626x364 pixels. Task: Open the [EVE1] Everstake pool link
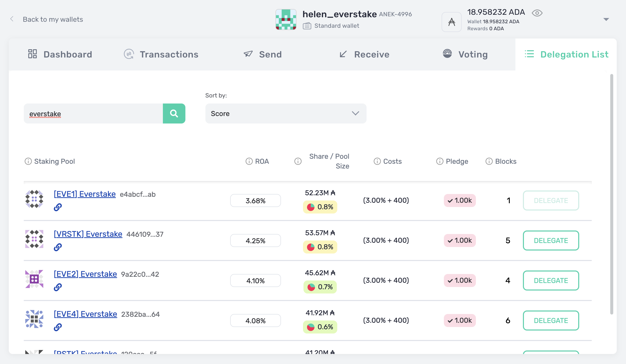pos(85,194)
